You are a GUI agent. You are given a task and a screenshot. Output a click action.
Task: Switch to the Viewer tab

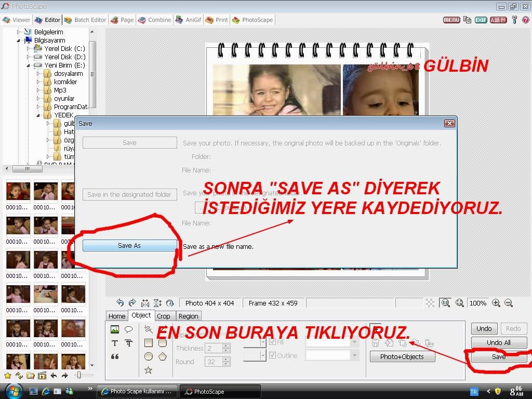click(17, 20)
